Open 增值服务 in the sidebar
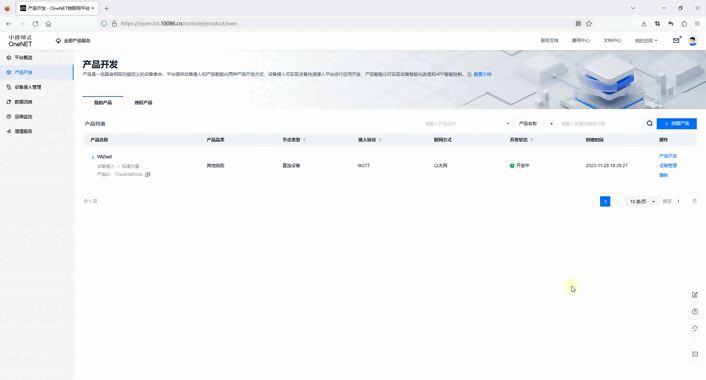Image resolution: width=706 pixels, height=380 pixels. (36, 131)
